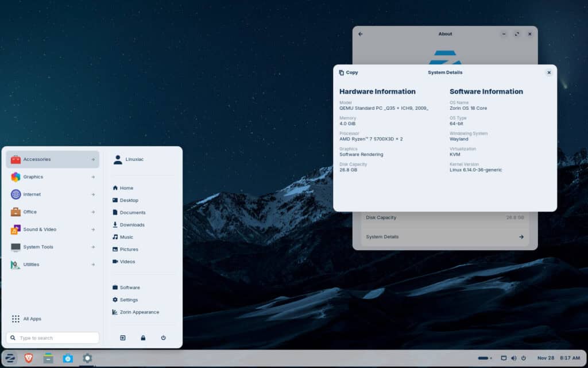Open Settings via the gear taskbar icon
Screen dimensions: 588x368
click(x=87, y=358)
